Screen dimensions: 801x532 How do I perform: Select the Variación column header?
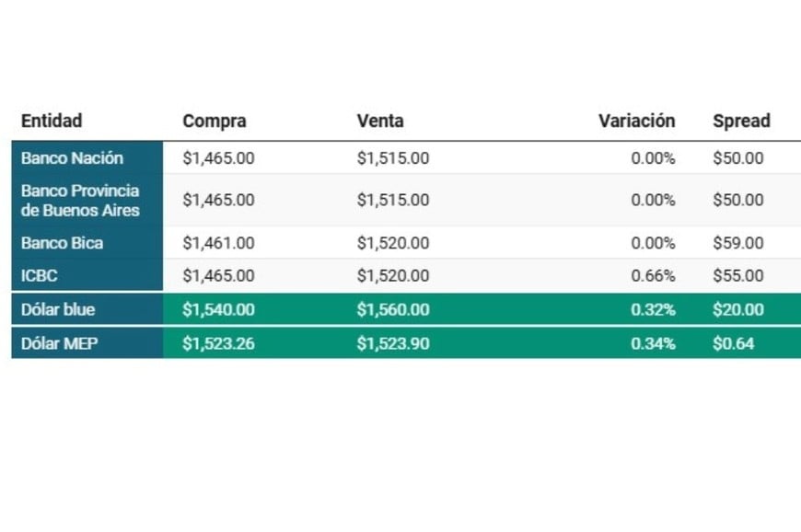pos(636,121)
